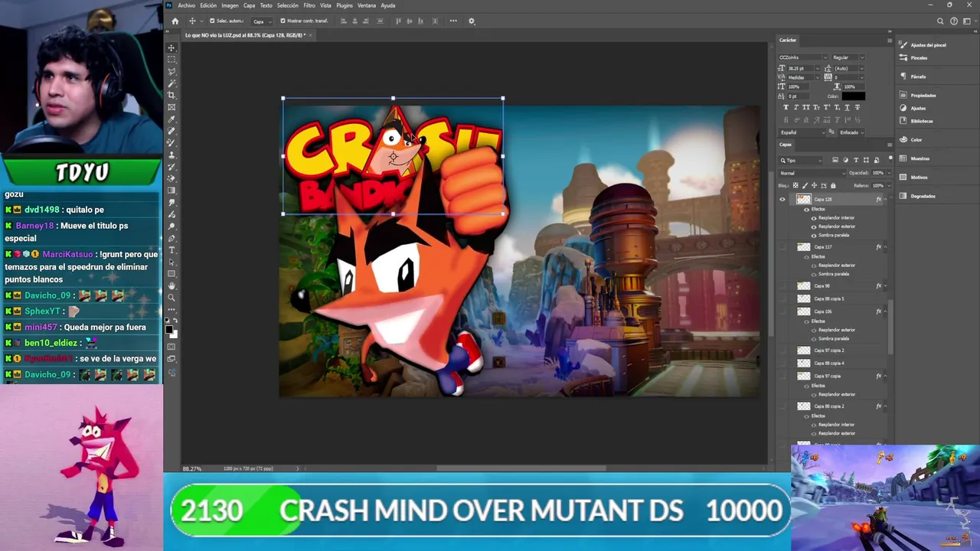This screenshot has height=551, width=980.
Task: Open the Archivo menu
Action: (x=186, y=5)
